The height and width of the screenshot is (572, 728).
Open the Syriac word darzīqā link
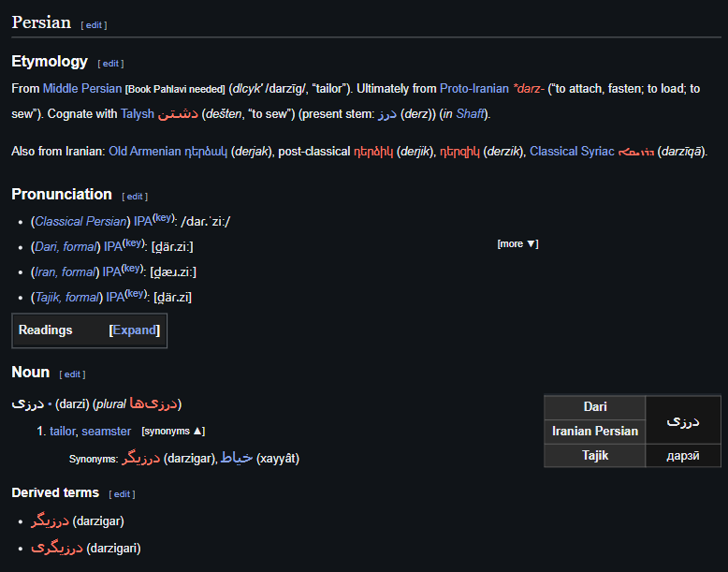click(636, 152)
